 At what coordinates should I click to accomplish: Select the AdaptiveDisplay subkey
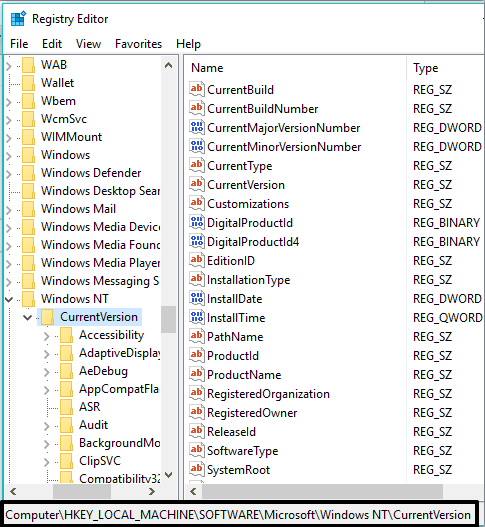point(120,353)
